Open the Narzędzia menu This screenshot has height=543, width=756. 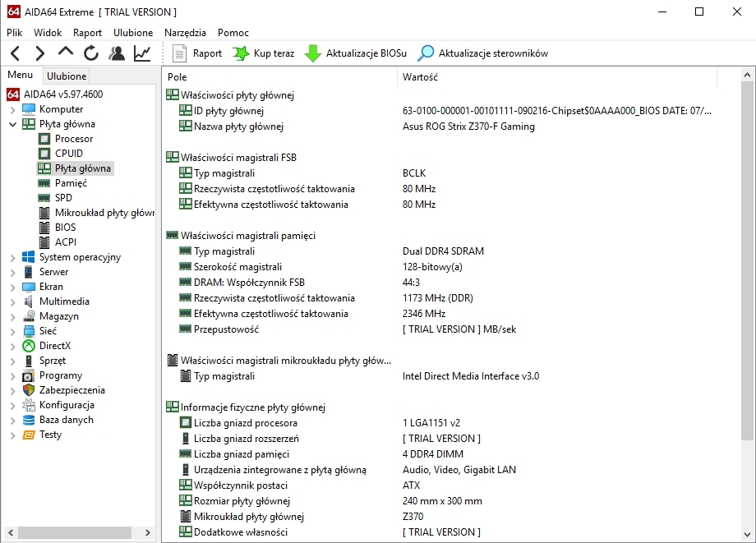[x=185, y=33]
